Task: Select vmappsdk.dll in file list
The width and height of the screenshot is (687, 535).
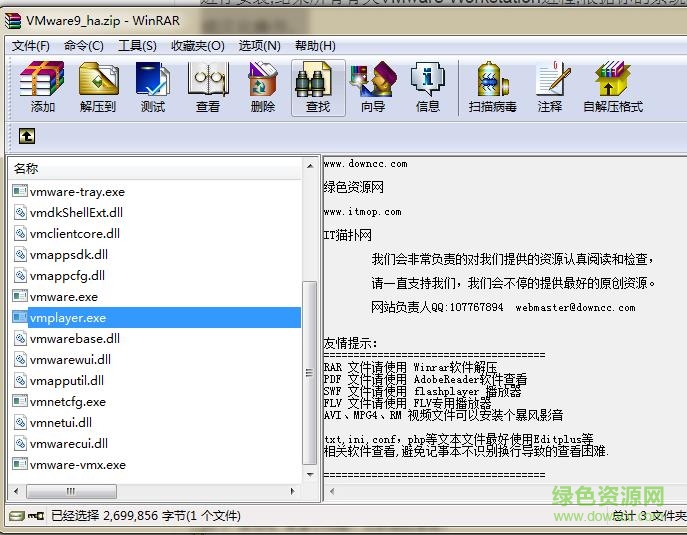Action: 69,255
